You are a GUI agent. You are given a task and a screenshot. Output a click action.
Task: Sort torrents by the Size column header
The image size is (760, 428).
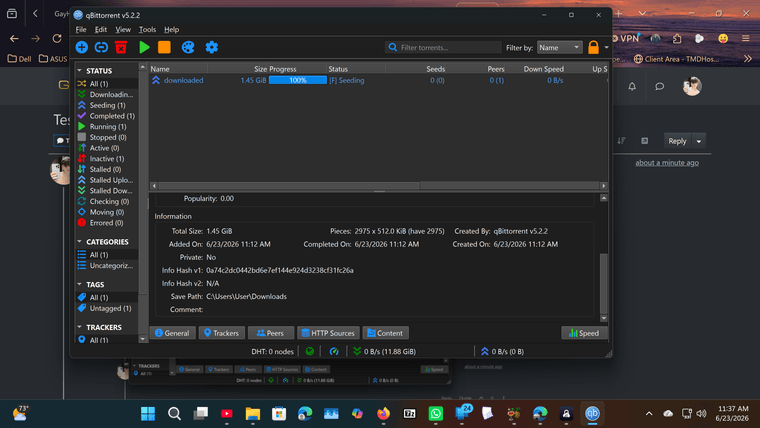tap(238, 69)
